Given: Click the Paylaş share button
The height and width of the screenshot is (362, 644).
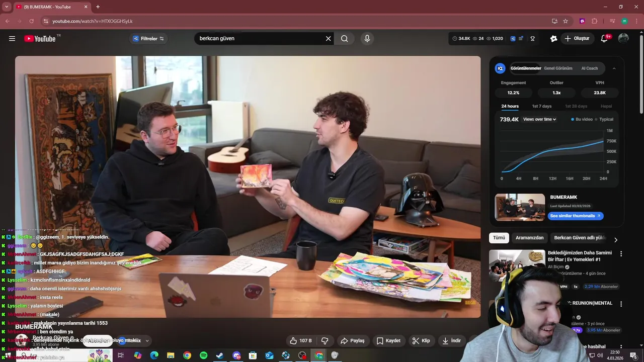Looking at the screenshot, I should pos(352,340).
